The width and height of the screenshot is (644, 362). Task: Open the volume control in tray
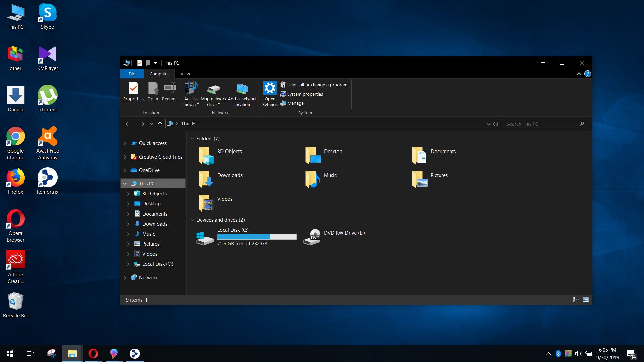[x=578, y=354]
